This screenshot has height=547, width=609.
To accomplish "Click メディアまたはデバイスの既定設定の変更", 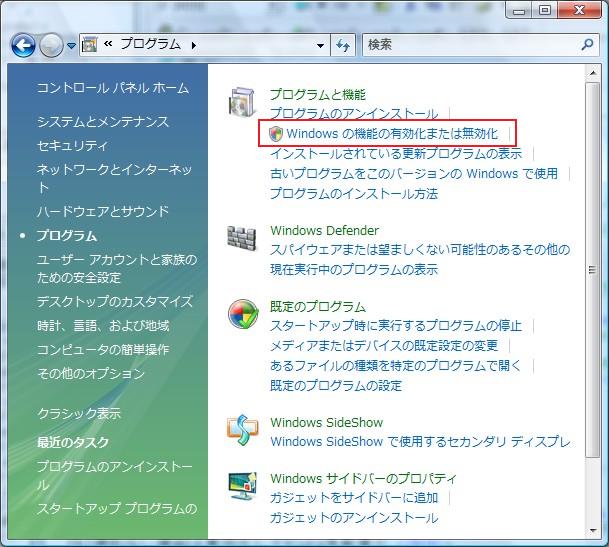I will click(x=384, y=345).
